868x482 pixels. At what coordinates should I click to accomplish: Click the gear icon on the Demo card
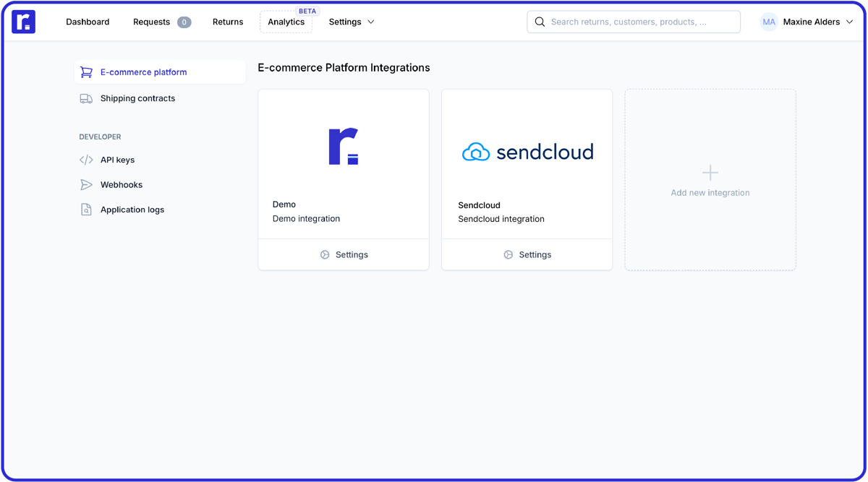(x=325, y=254)
